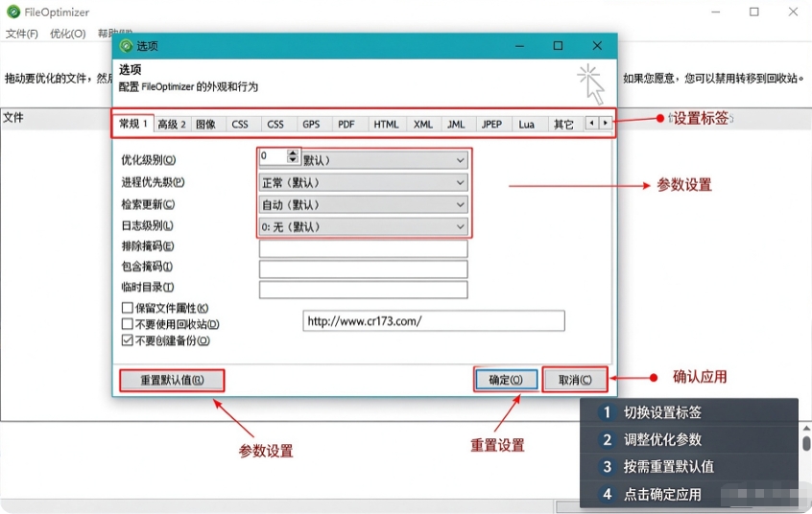The width and height of the screenshot is (812, 514).
Task: Enable the 不要使用回收站 checkbox
Action: pos(127,324)
